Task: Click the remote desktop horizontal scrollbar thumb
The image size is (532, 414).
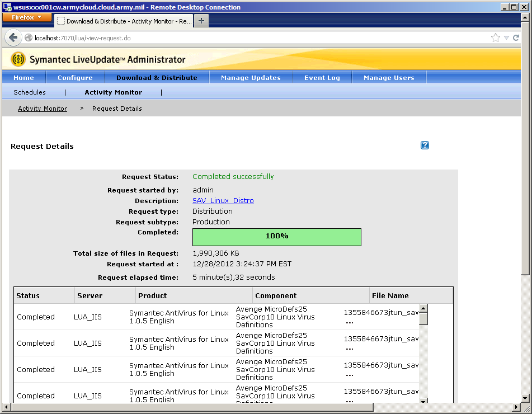Action: (192, 407)
